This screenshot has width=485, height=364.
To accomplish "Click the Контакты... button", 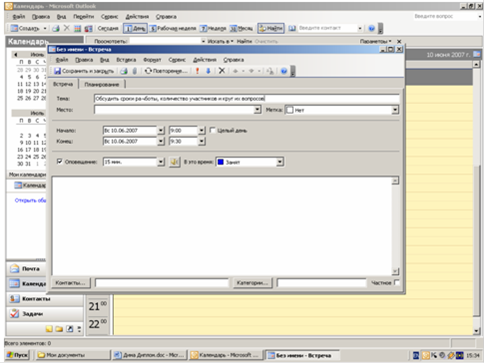I will [x=70, y=283].
